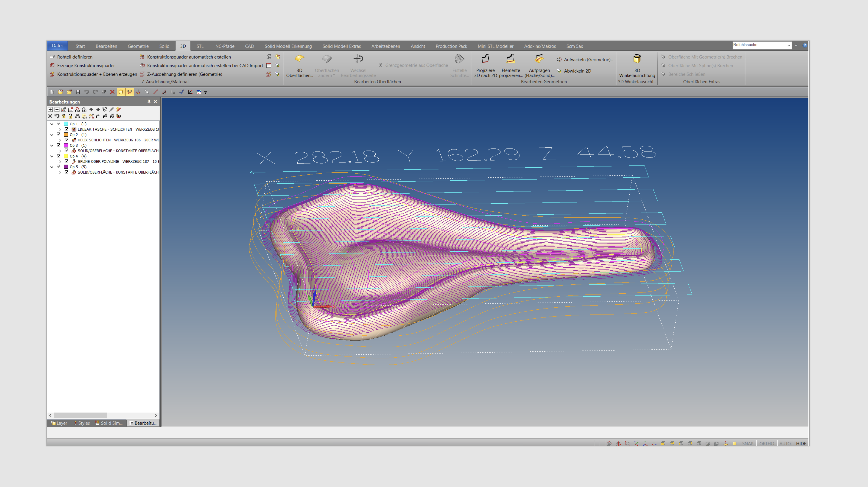Uncheck the HELIX SCHLICHTEN operation checkbox
This screenshot has width=868, height=487.
click(66, 140)
